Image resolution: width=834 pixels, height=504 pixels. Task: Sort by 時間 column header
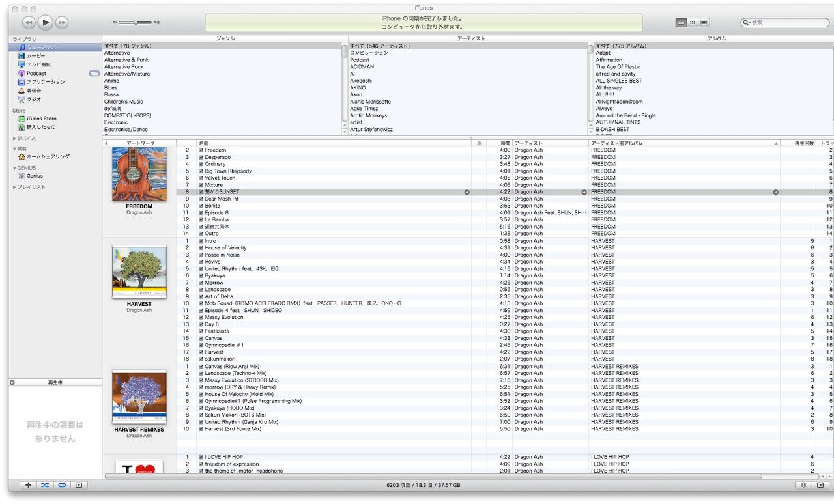(500, 143)
